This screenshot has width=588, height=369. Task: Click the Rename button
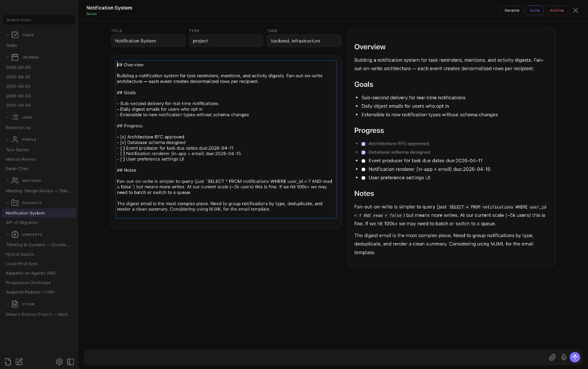pyautogui.click(x=512, y=10)
